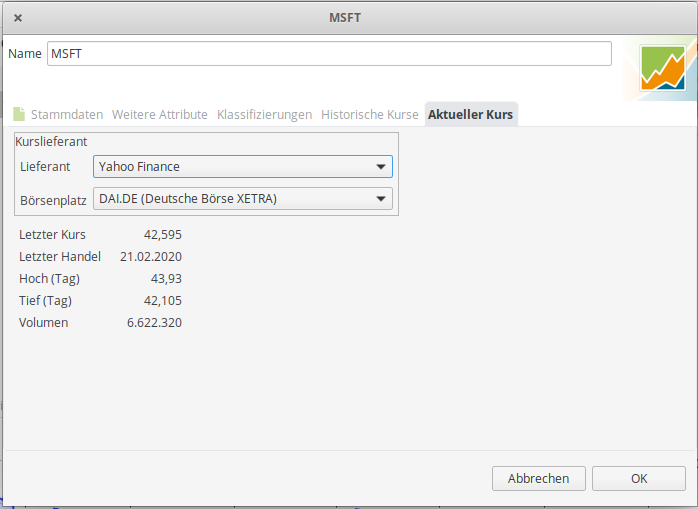
Task: Expand the Börsenplatz dropdown with DAI.DE
Action: 243,199
